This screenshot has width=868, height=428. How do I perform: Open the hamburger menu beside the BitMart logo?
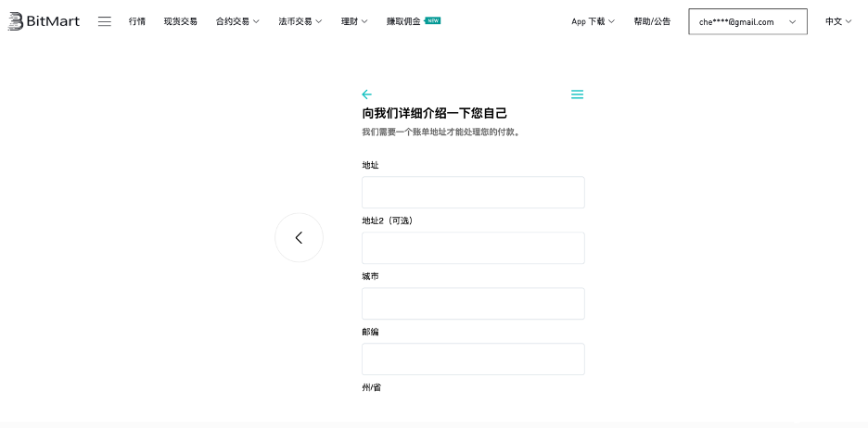[105, 21]
